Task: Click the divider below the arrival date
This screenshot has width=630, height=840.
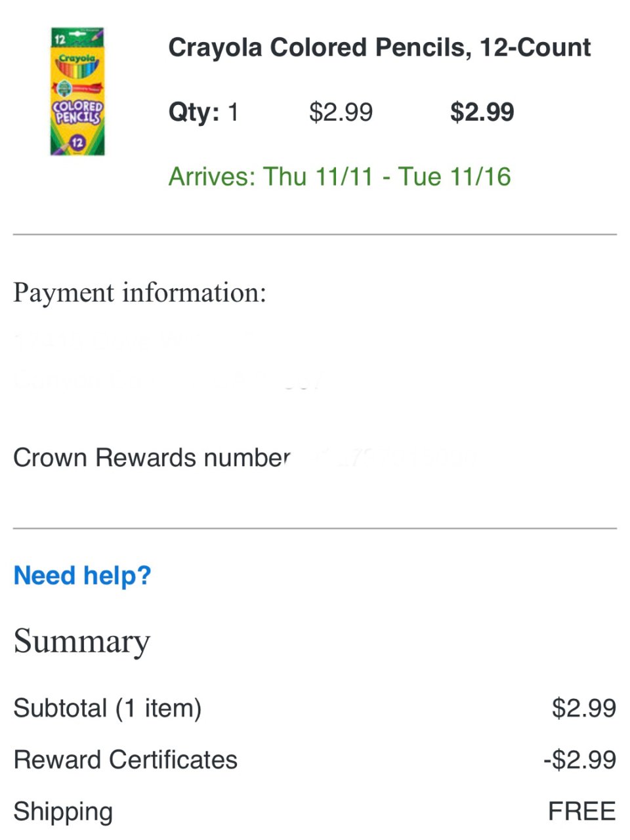Action: 315,234
